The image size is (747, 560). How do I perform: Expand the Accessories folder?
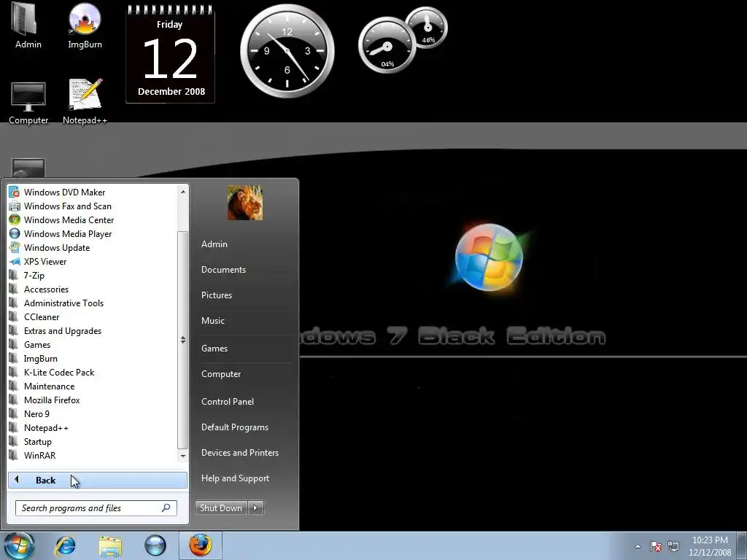coord(39,289)
